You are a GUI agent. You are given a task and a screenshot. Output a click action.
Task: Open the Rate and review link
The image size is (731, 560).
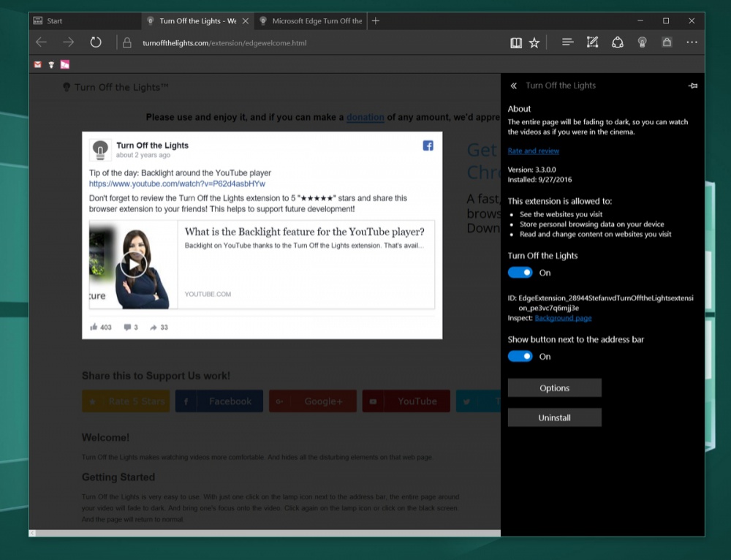[534, 151]
